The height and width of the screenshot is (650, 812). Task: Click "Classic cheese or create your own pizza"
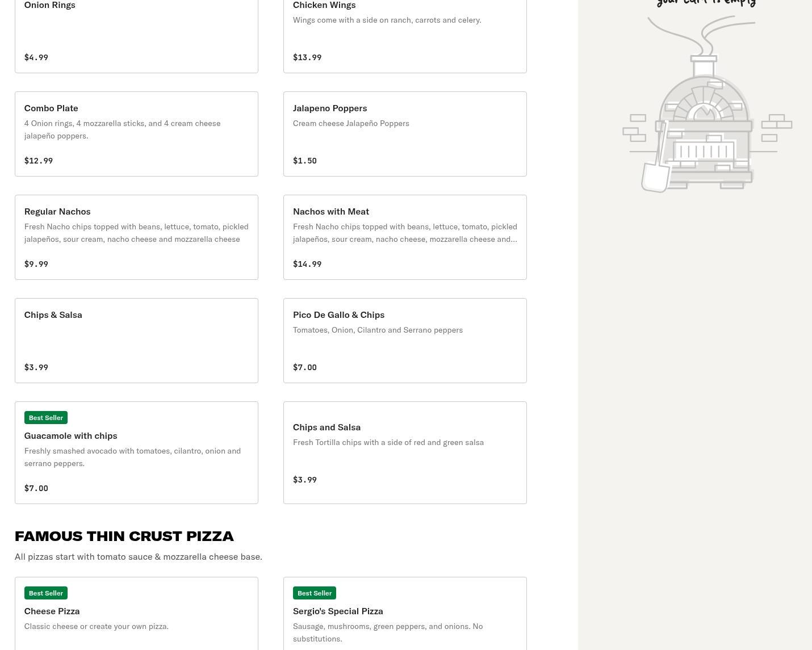[x=97, y=626]
